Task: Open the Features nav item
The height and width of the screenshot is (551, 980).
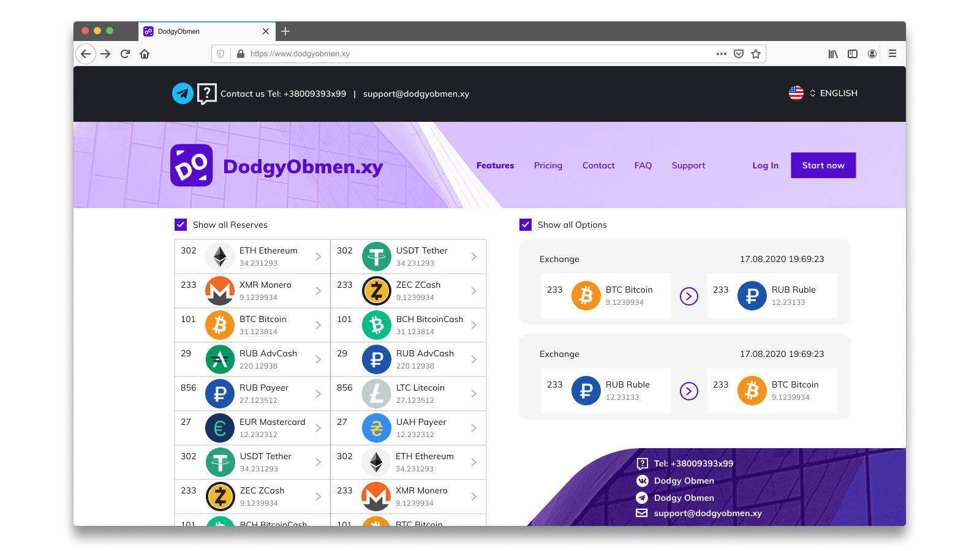Action: 495,165
